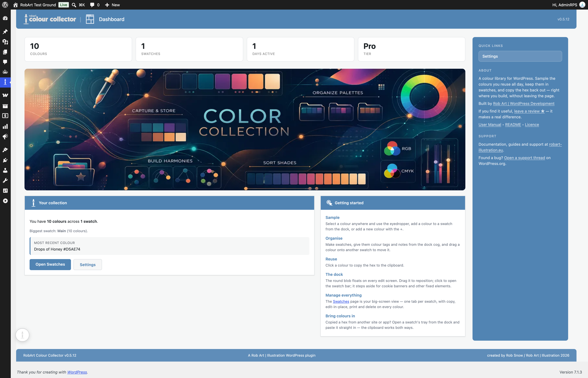Open WooCommerce via the W icon
588x378 pixels.
coord(5,95)
